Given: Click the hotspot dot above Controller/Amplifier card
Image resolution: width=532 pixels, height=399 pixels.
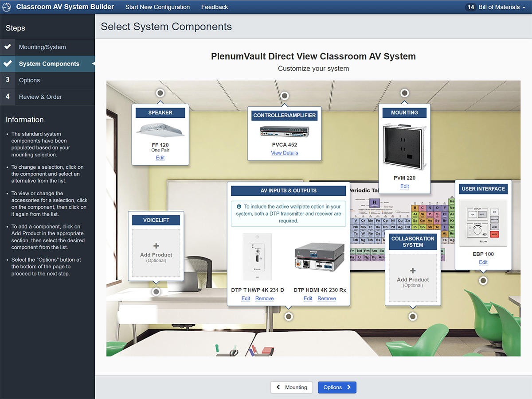Looking at the screenshot, I should pos(284,96).
